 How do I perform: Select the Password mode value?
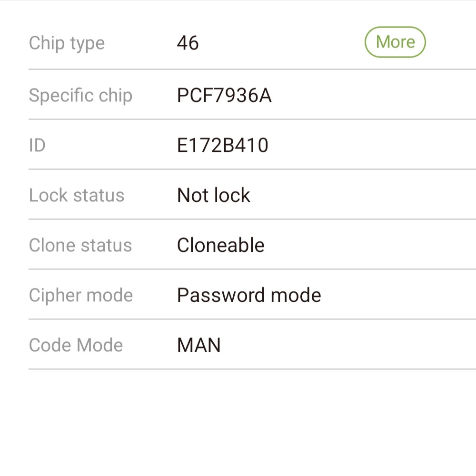(249, 296)
